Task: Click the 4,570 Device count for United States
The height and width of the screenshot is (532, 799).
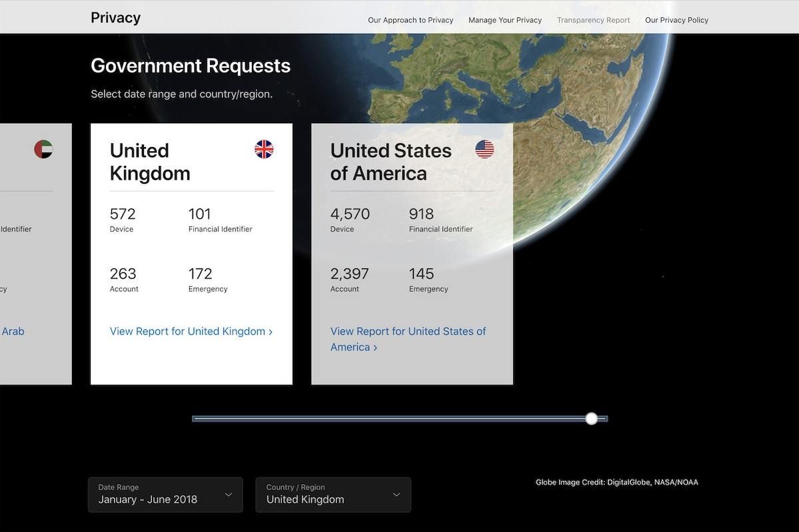Action: [x=350, y=214]
